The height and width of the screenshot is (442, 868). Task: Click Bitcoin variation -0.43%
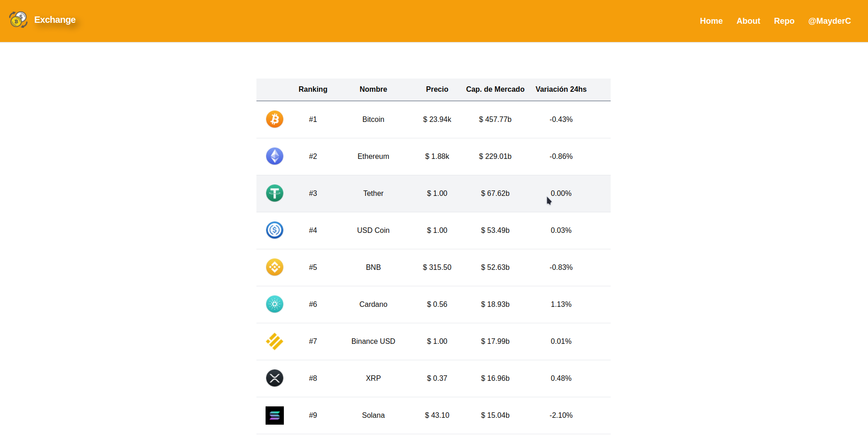click(561, 119)
